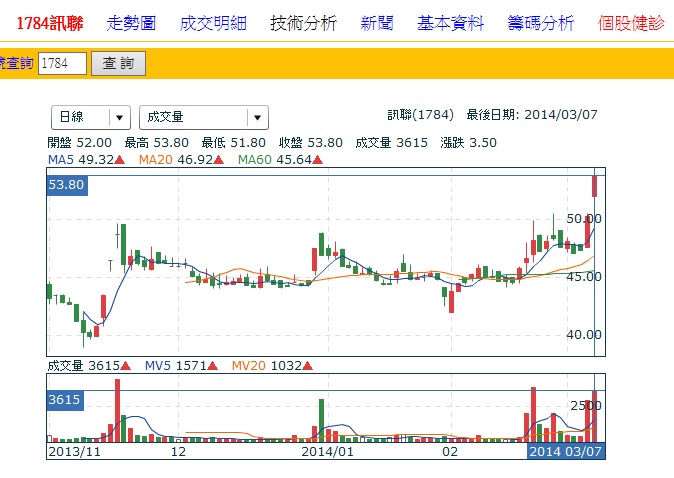Image resolution: width=674 pixels, height=478 pixels.
Task: Click the 漲跌 3.50 value
Action: click(x=469, y=143)
